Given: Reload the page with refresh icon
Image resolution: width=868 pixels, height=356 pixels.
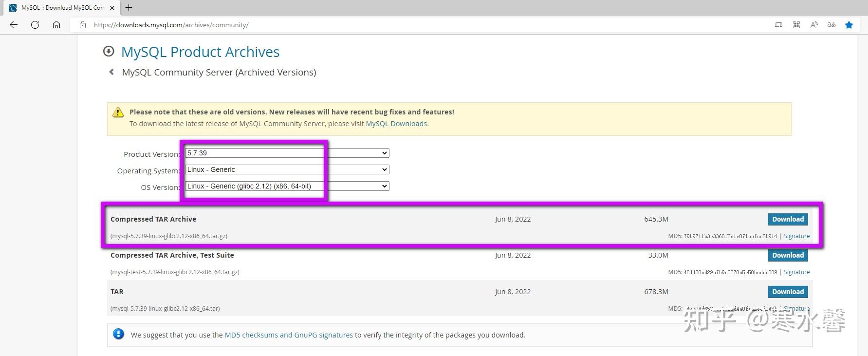Looking at the screenshot, I should (35, 25).
